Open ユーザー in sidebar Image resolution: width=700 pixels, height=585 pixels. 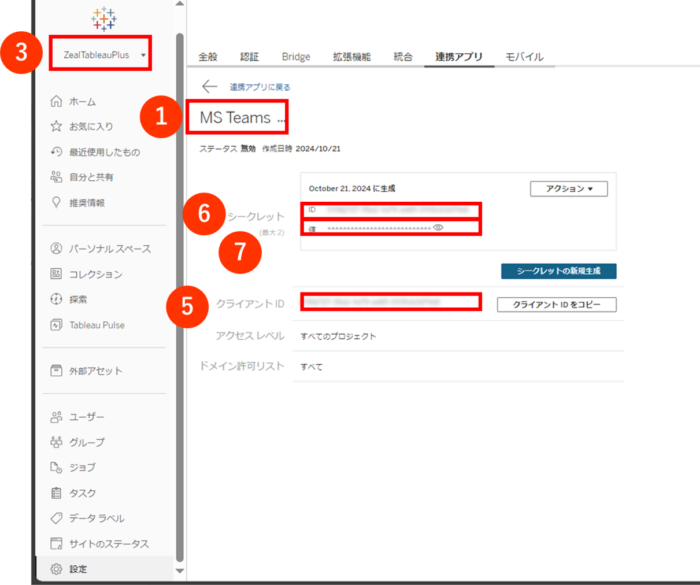[x=87, y=417]
